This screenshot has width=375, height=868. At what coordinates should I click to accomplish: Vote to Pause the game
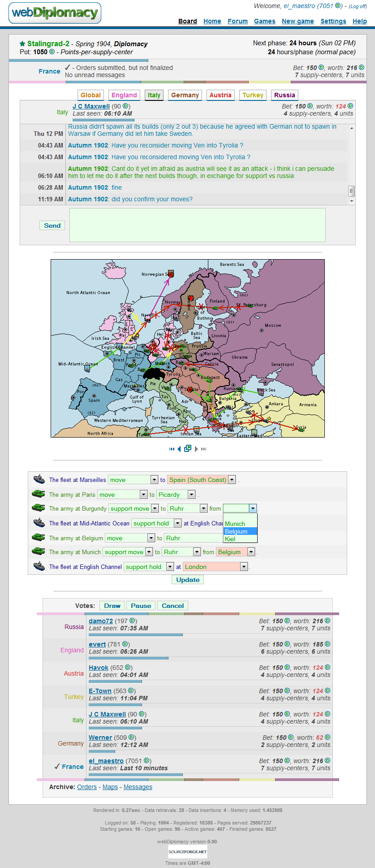coord(141,606)
